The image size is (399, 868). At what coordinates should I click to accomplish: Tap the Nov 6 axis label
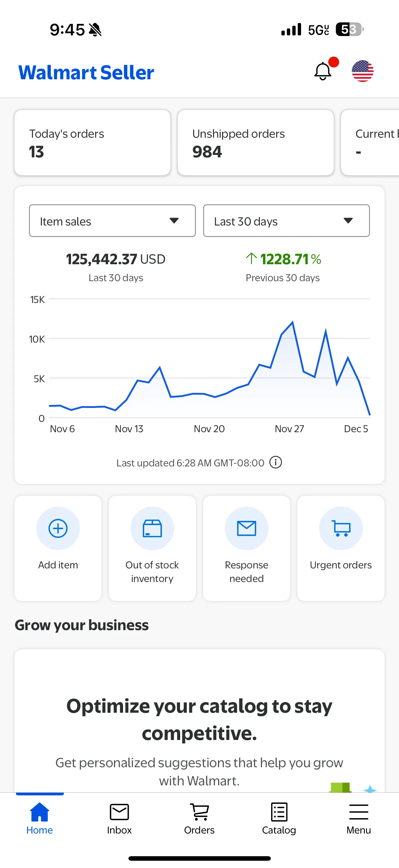pos(62,429)
